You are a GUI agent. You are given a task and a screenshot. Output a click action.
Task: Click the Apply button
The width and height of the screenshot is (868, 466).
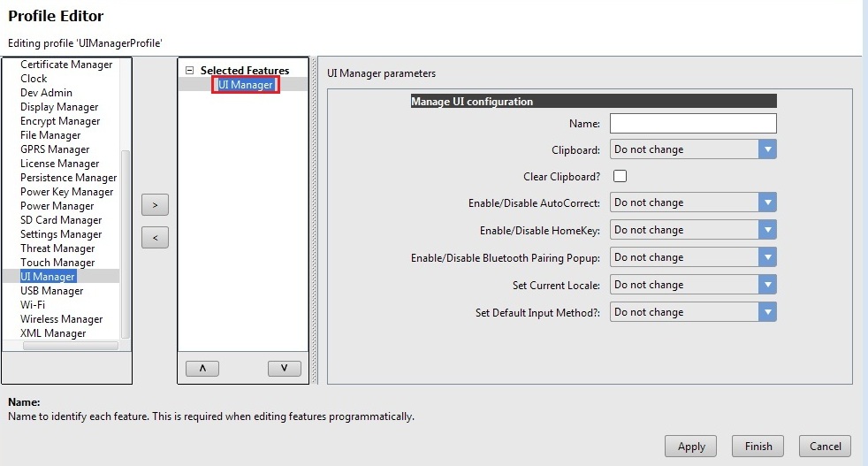point(691,447)
